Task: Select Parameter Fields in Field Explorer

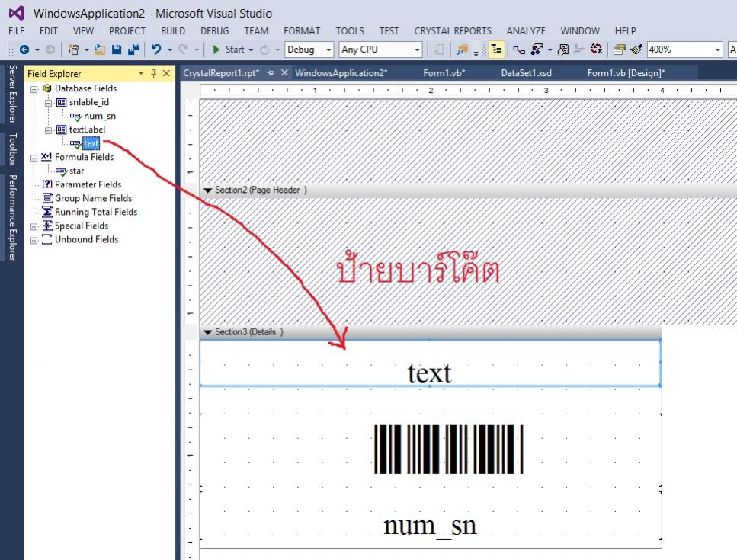Action: (88, 184)
